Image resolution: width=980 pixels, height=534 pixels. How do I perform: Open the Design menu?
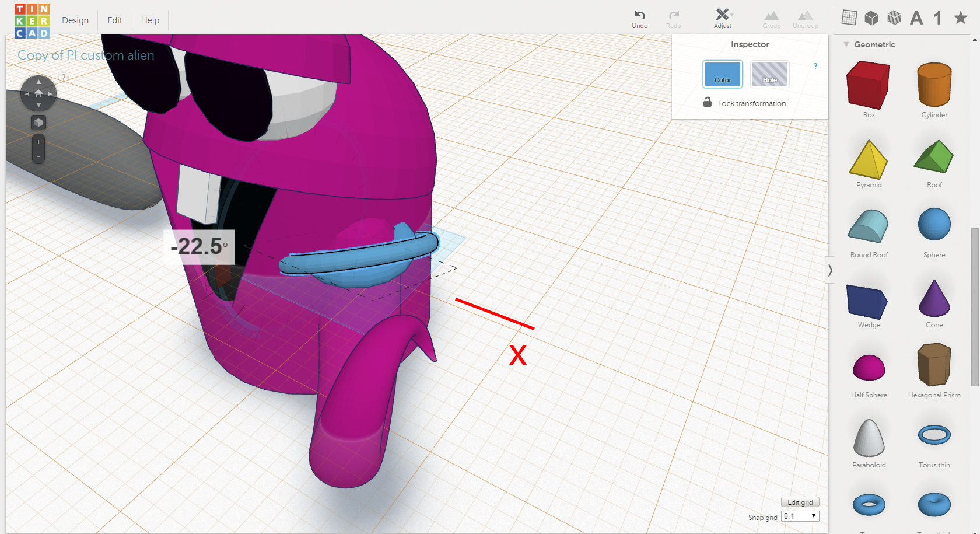coord(75,20)
